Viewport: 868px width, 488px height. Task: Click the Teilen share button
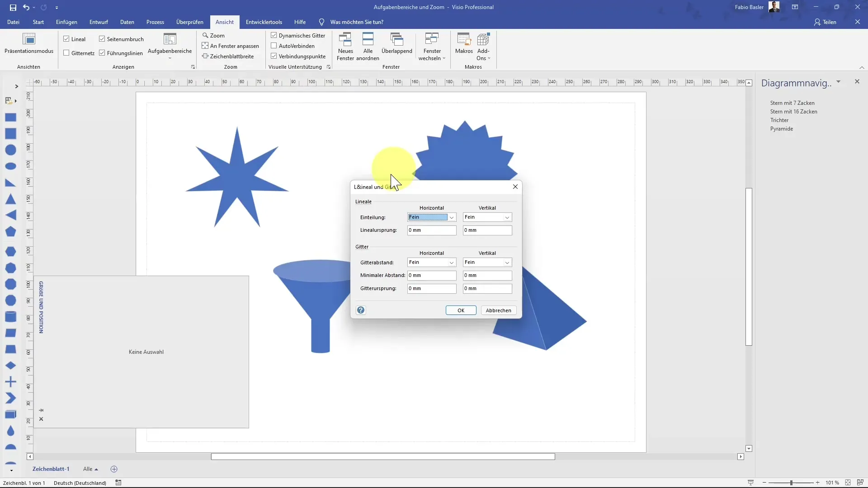coord(825,22)
